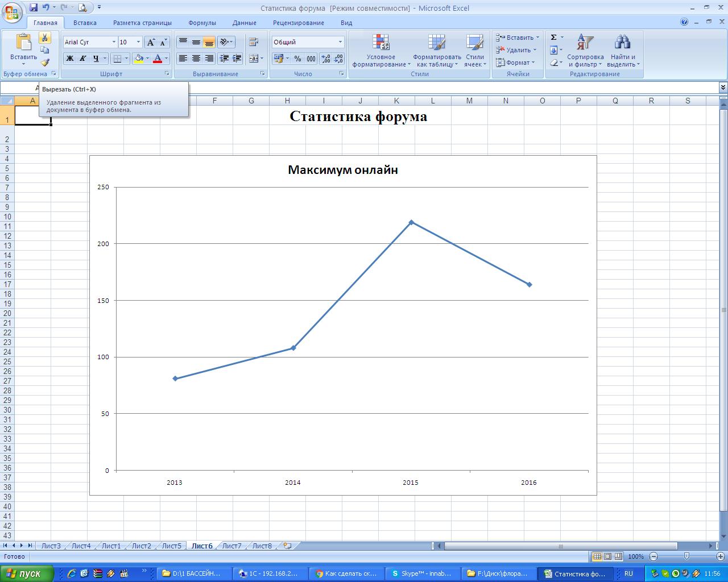Switch to the Формулы ribbon tab
This screenshot has height=582, width=728.
pos(202,23)
